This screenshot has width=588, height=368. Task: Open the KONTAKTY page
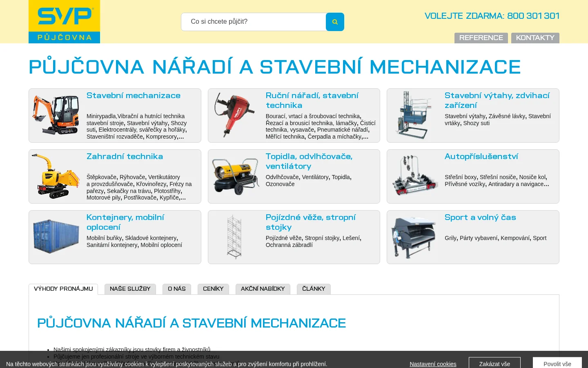click(x=535, y=38)
